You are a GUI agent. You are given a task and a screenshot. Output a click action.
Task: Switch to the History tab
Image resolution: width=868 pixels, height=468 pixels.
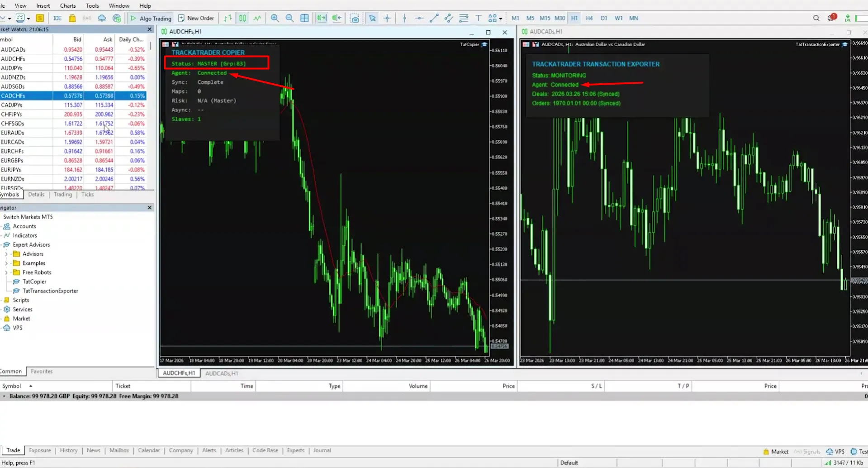click(x=69, y=450)
